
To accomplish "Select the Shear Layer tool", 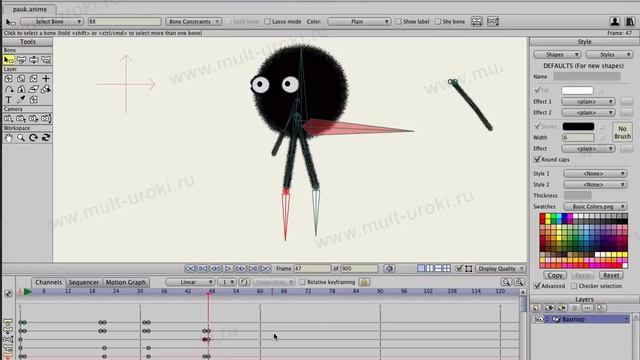I will pyautogui.click(x=34, y=89).
